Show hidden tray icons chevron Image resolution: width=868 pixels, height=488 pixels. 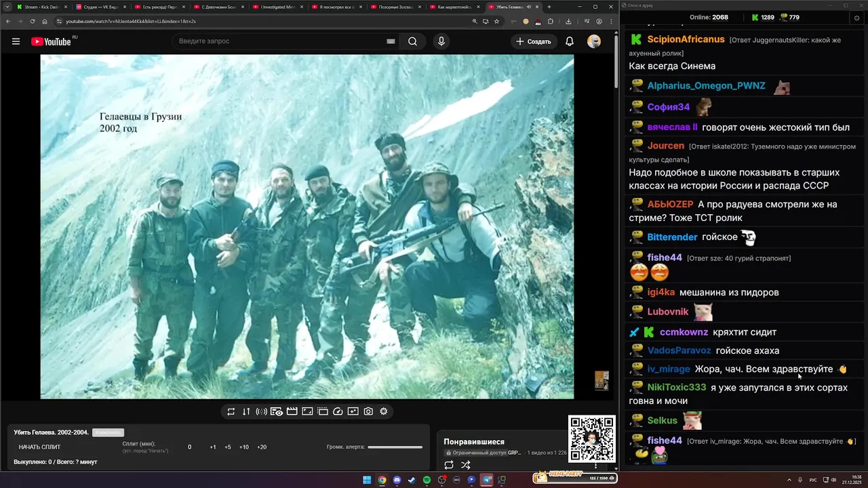pos(790,480)
